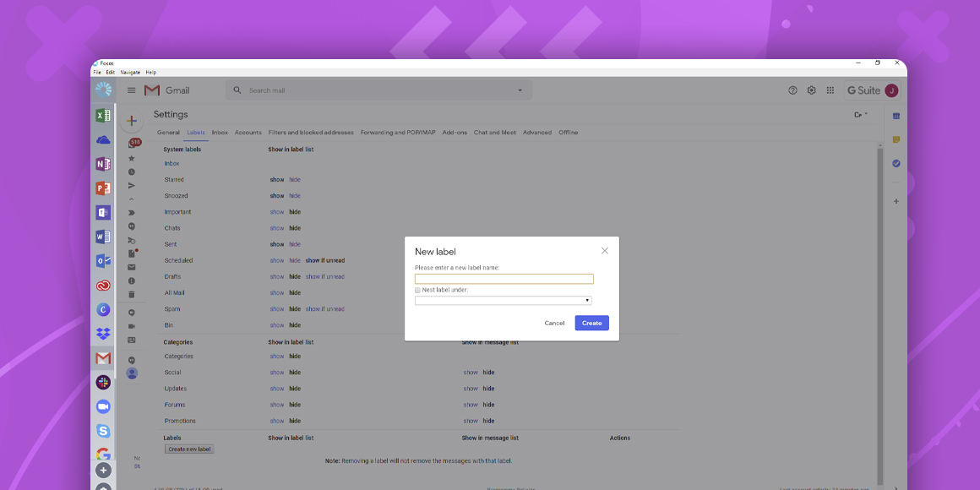Switch to Outlook in the app sidebar
The width and height of the screenshot is (980, 490).
[103, 261]
